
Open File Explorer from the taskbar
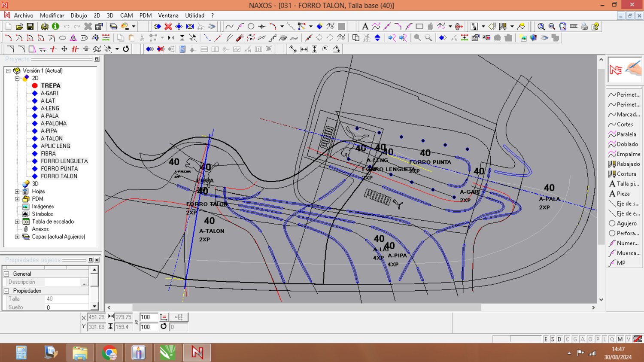tap(80, 353)
